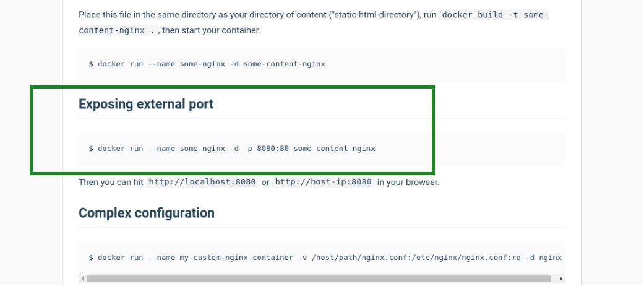
Task: Click the horizontal scrollbar thumb below the nginx.conf command
Action: click(319, 279)
